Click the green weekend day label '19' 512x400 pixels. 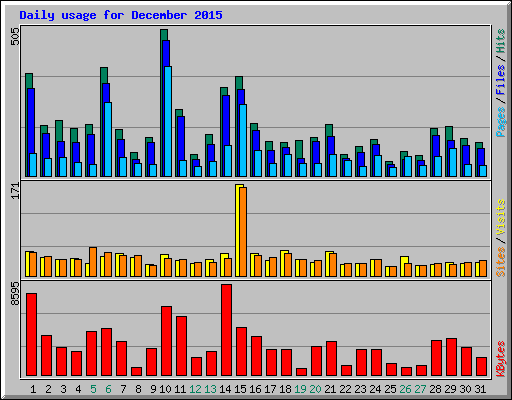(x=300, y=389)
